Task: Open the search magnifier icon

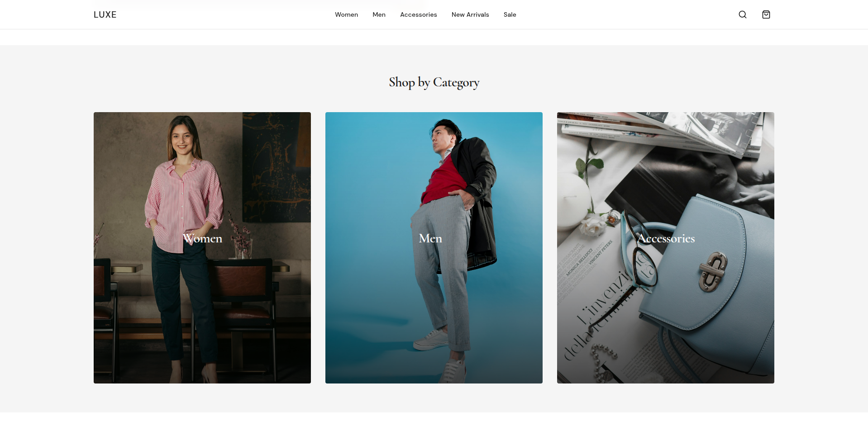Action: click(x=742, y=14)
